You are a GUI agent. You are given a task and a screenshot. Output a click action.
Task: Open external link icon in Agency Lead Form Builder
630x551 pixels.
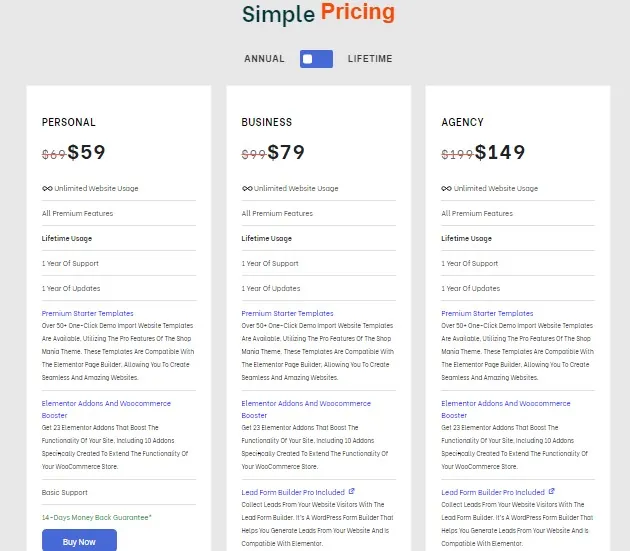(552, 491)
